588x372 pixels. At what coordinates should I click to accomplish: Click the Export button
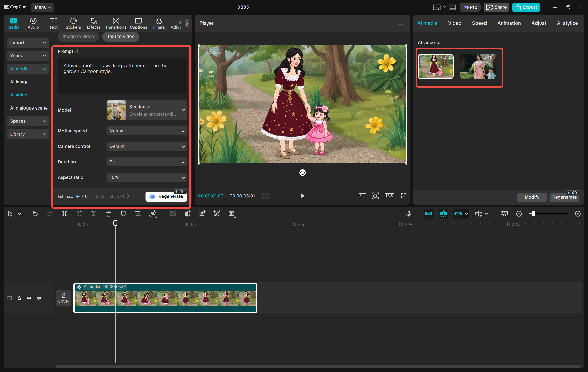(x=526, y=7)
